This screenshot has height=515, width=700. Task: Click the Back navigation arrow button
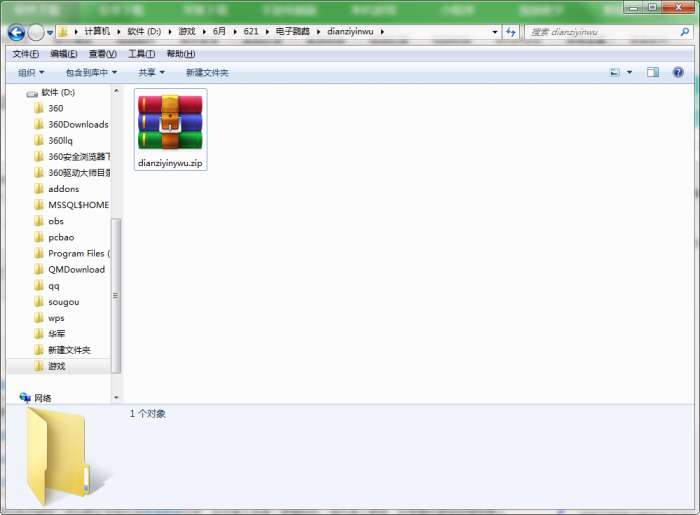click(17, 32)
